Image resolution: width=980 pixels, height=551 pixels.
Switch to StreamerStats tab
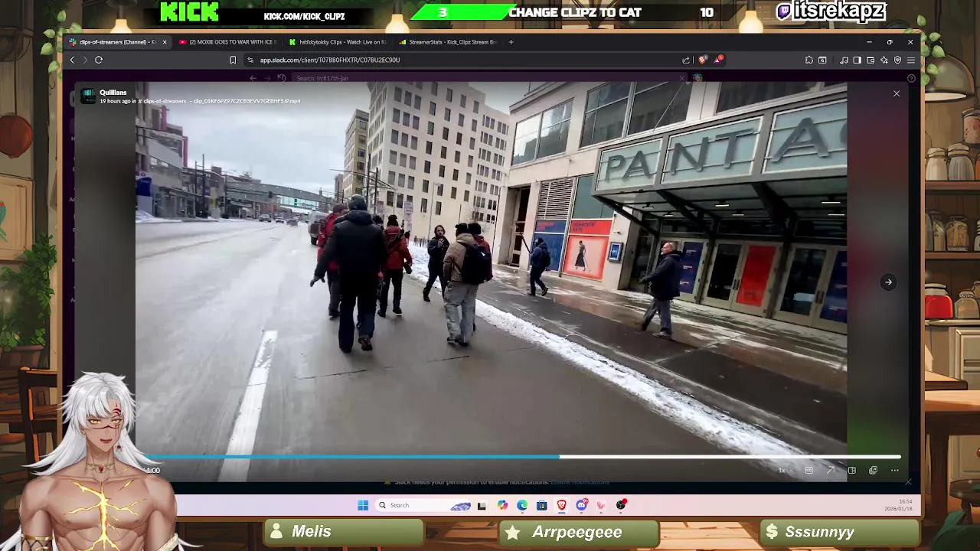click(449, 42)
